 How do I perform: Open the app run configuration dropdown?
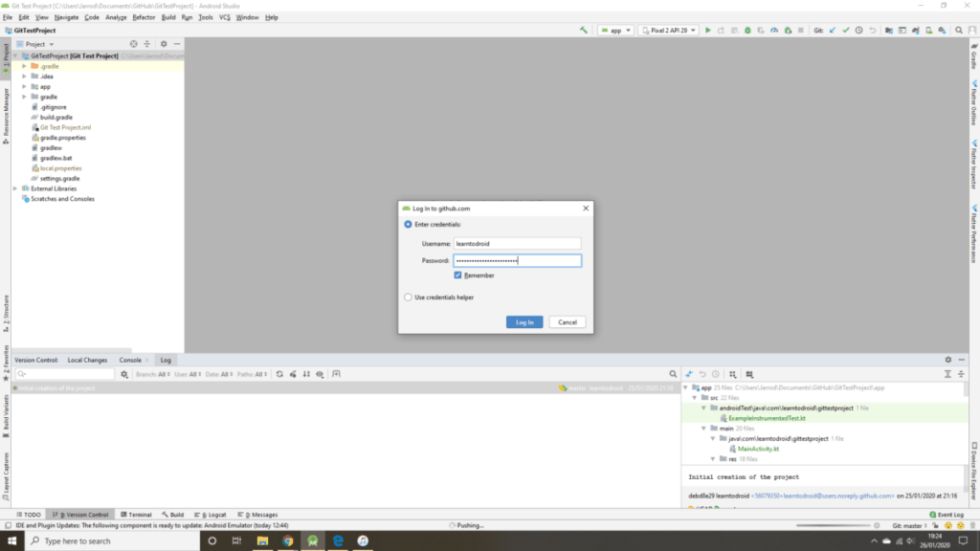tap(615, 31)
